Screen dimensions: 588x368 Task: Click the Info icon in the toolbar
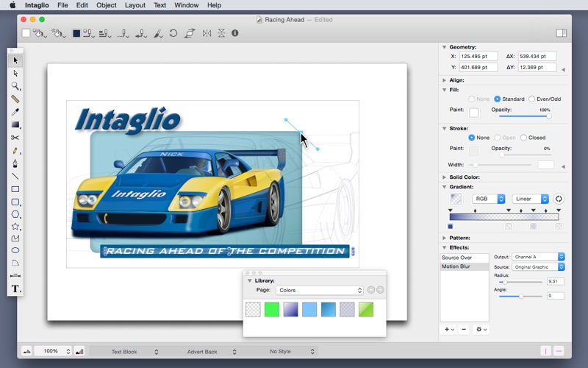(x=235, y=33)
